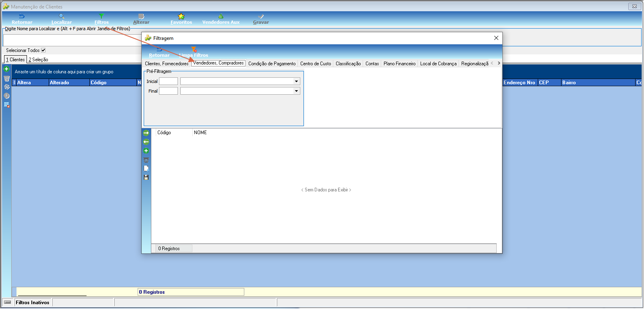Click the grid indicator icon beside Altera
This screenshot has height=309, width=644.
coord(14,83)
